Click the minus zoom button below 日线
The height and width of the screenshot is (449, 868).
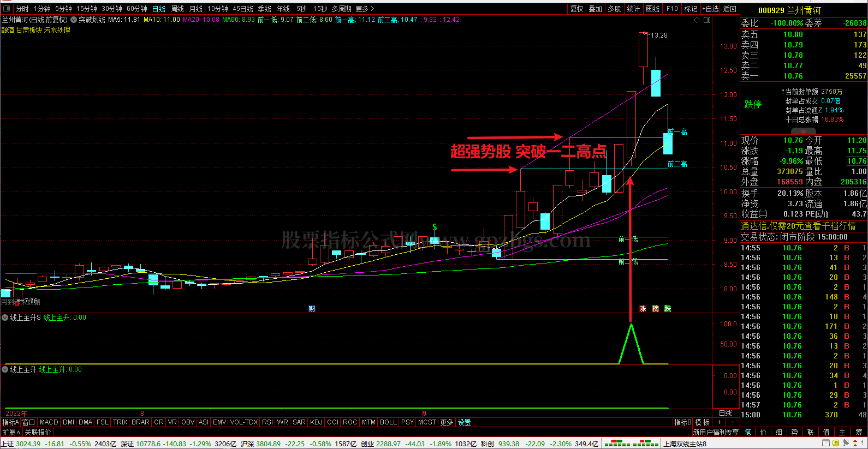[x=732, y=422]
